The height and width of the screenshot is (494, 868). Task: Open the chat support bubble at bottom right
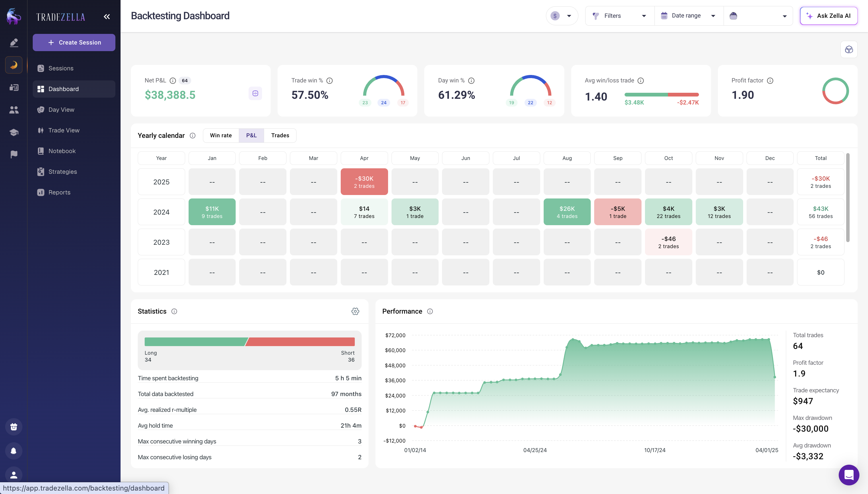tap(849, 475)
